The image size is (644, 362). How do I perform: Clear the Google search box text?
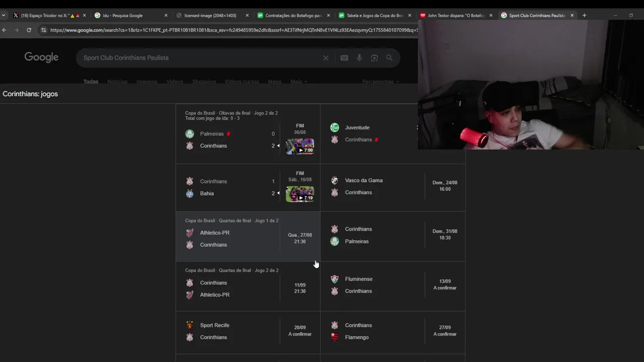(x=326, y=58)
